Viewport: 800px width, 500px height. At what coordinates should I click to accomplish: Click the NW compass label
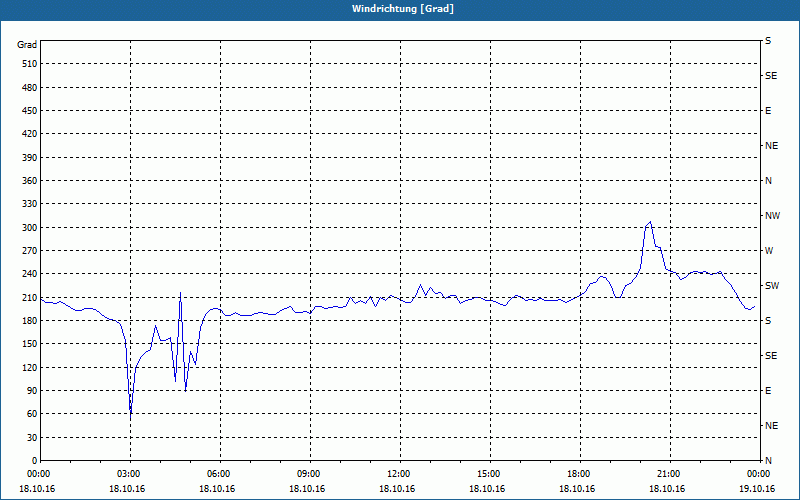pyautogui.click(x=772, y=216)
